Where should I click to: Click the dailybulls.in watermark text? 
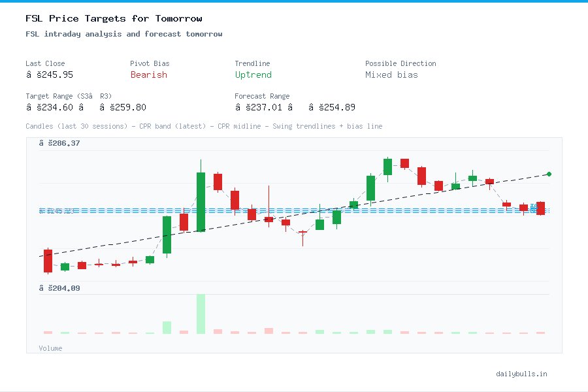[521, 374]
